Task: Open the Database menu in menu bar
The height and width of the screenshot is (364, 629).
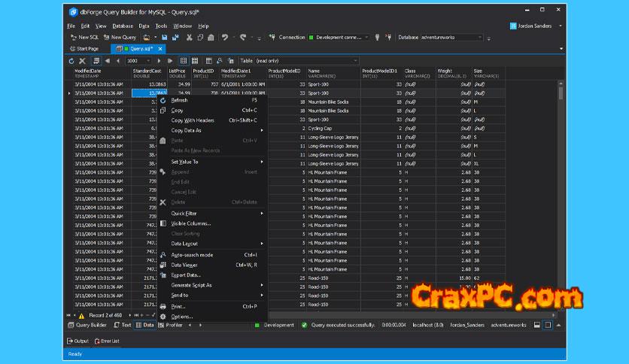Action: [x=122, y=26]
